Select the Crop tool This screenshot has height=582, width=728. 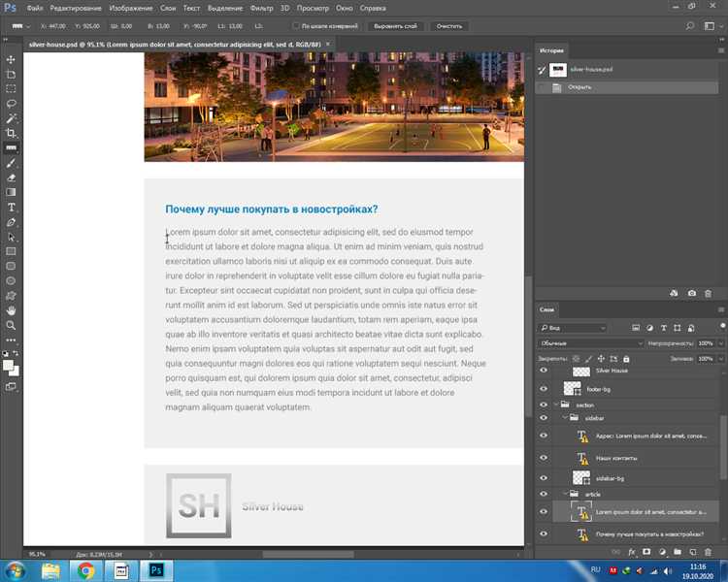[12, 133]
